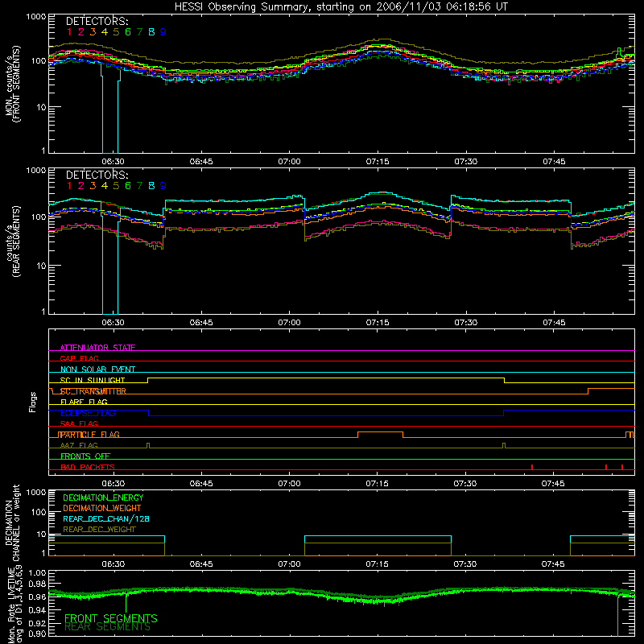
Task: Click the REAR_DEC_WEIGHT legend entry
Action: click(x=99, y=530)
